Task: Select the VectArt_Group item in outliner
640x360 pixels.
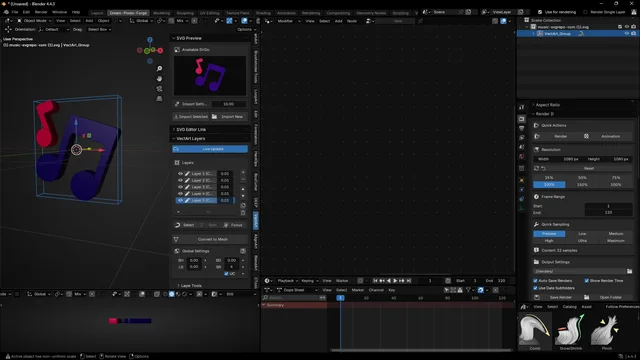Action: 557,33
